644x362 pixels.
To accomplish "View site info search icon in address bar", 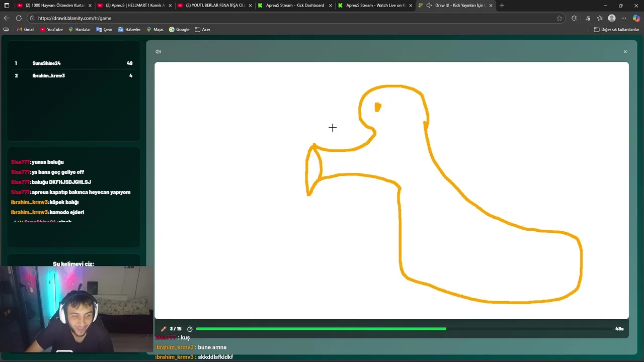I will (x=32, y=18).
